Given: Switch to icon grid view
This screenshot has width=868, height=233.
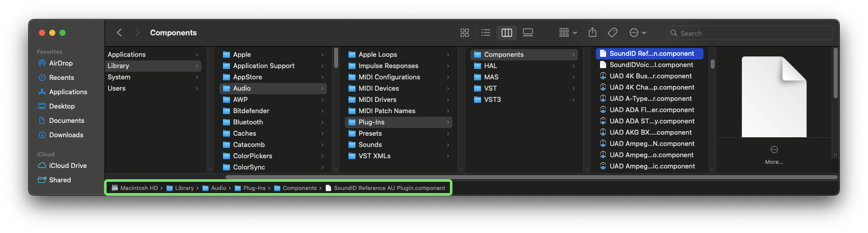Looking at the screenshot, I should coord(465,33).
